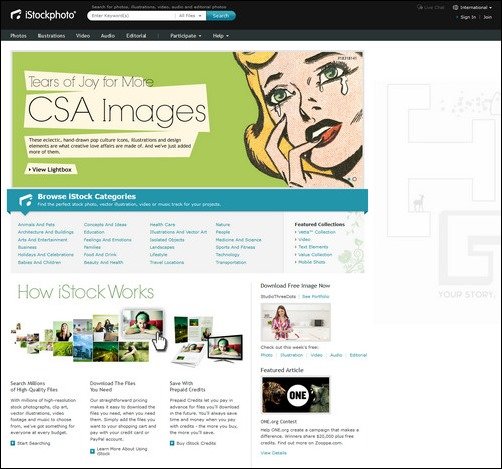Click the Browse iStock Categories logo icon
502x469 pixels.
point(26,200)
